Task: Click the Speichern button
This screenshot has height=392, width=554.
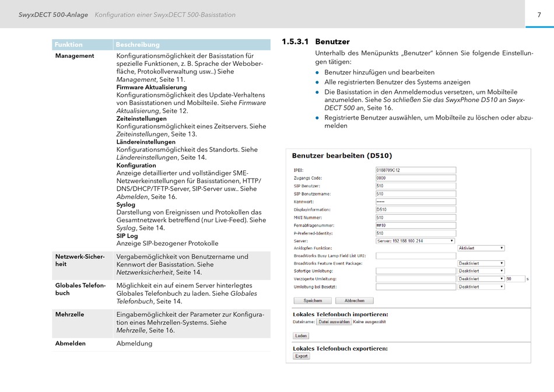Action: pyautogui.click(x=313, y=300)
